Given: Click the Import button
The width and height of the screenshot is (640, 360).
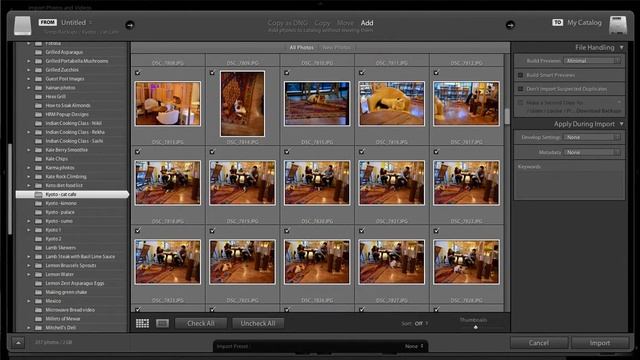Looking at the screenshot, I should [x=600, y=343].
